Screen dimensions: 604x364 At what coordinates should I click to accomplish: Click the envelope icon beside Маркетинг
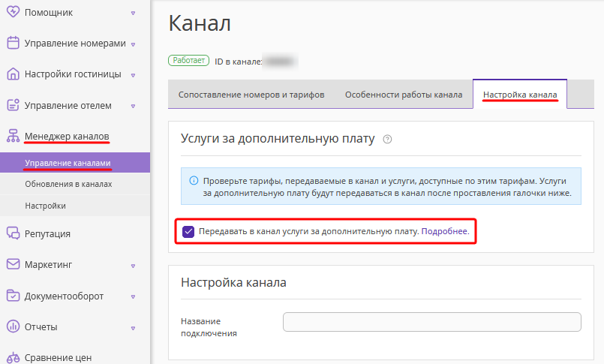pos(13,264)
